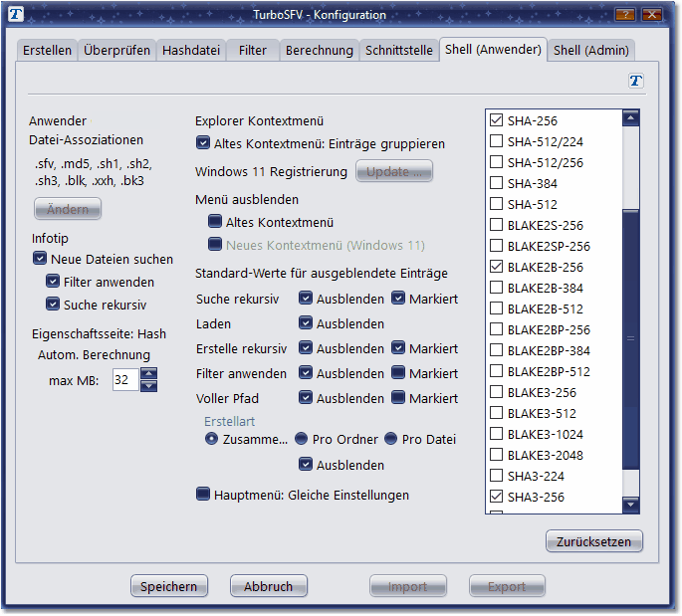Increase max MB with up arrow
The width and height of the screenshot is (682, 616).
tap(148, 373)
